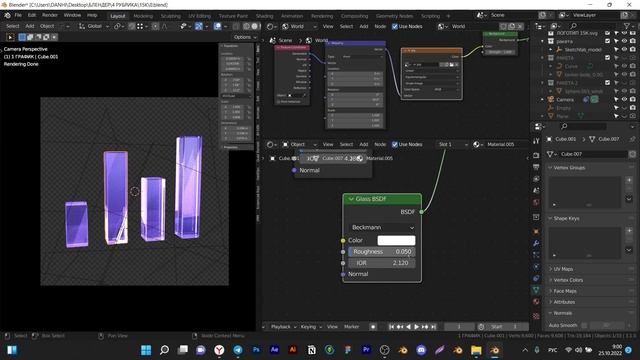Click the BSDF output socket on Glass BSDF

421,212
